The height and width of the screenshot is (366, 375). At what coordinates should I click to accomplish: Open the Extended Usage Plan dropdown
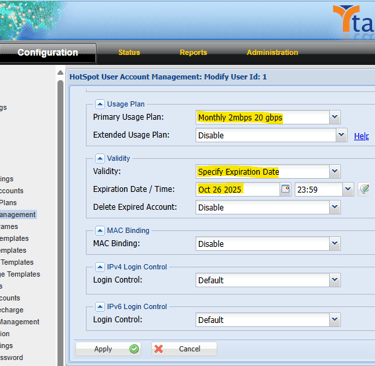pyautogui.click(x=341, y=135)
